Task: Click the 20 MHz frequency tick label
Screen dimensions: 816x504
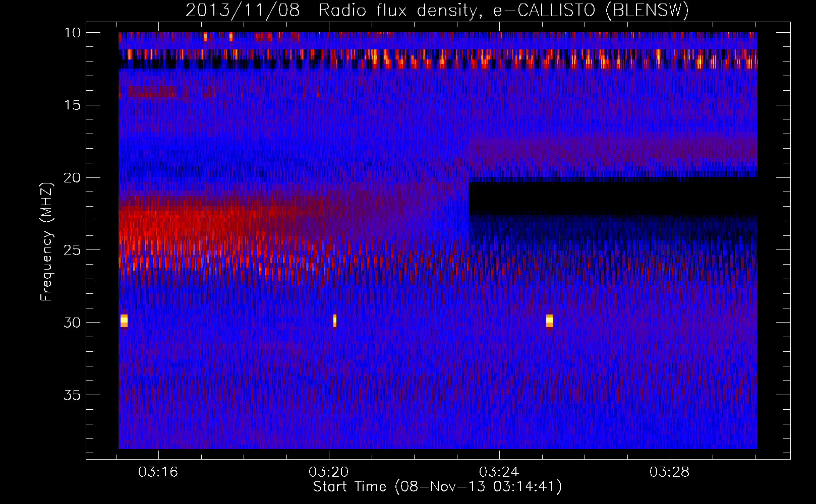Action: [72, 177]
